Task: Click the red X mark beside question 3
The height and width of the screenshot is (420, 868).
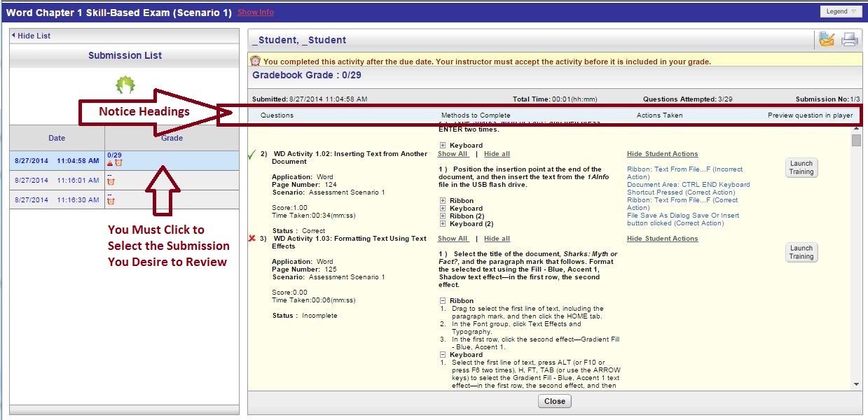Action: click(x=252, y=239)
